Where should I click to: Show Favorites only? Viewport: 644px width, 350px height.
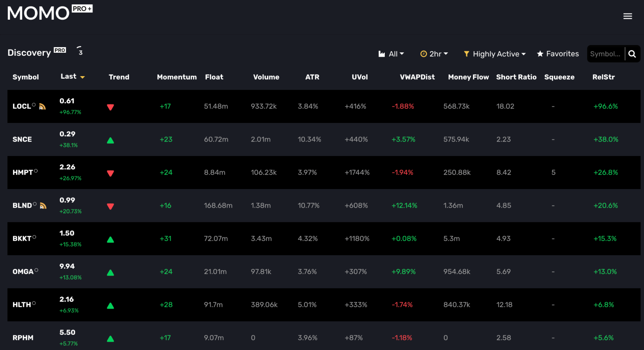(x=557, y=54)
